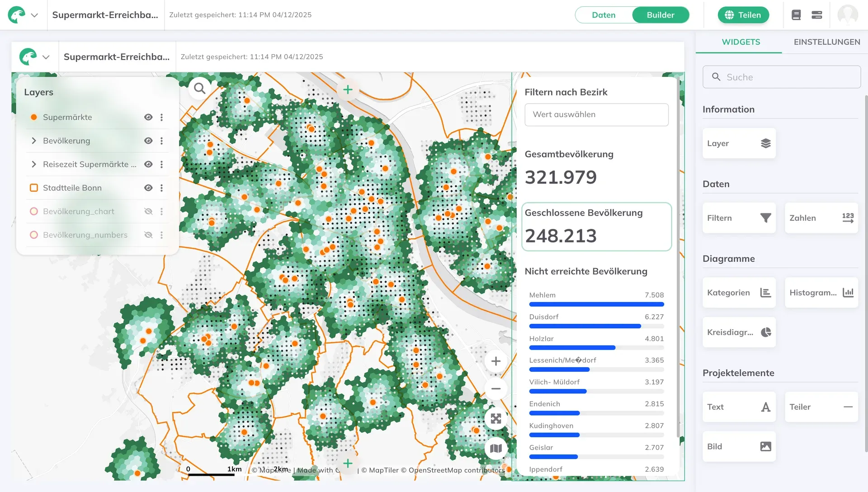
Task: Hide the Supermärkte layer
Action: [x=148, y=117]
